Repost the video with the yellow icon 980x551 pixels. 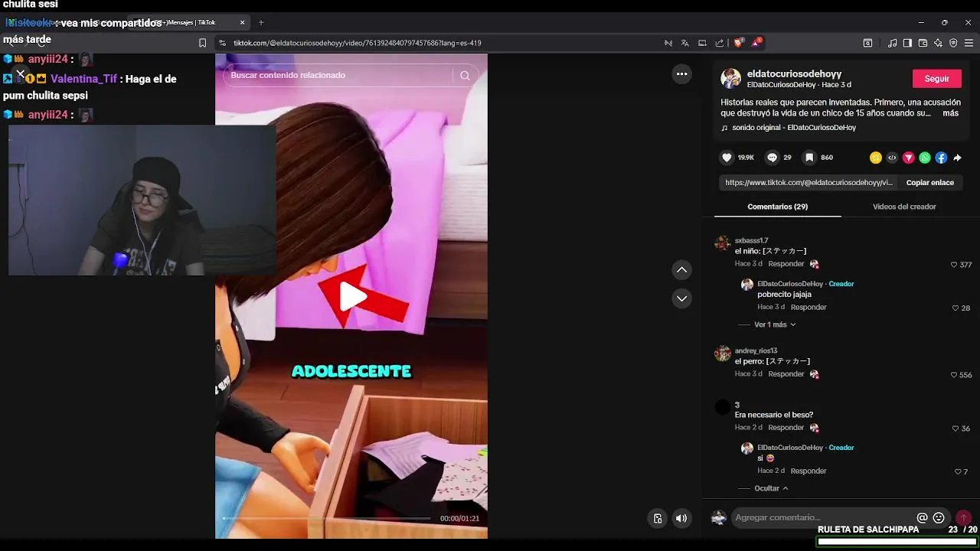(x=876, y=158)
